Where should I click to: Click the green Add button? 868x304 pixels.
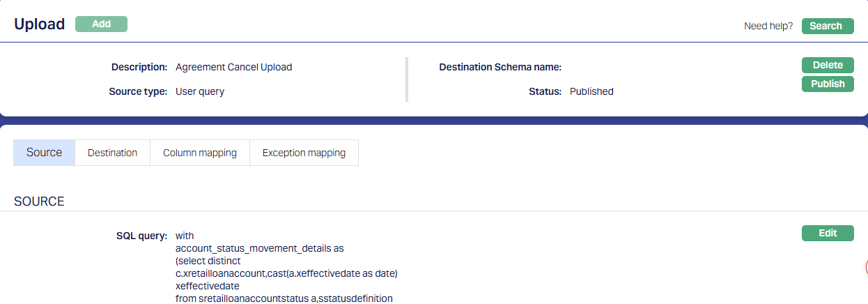coord(101,24)
